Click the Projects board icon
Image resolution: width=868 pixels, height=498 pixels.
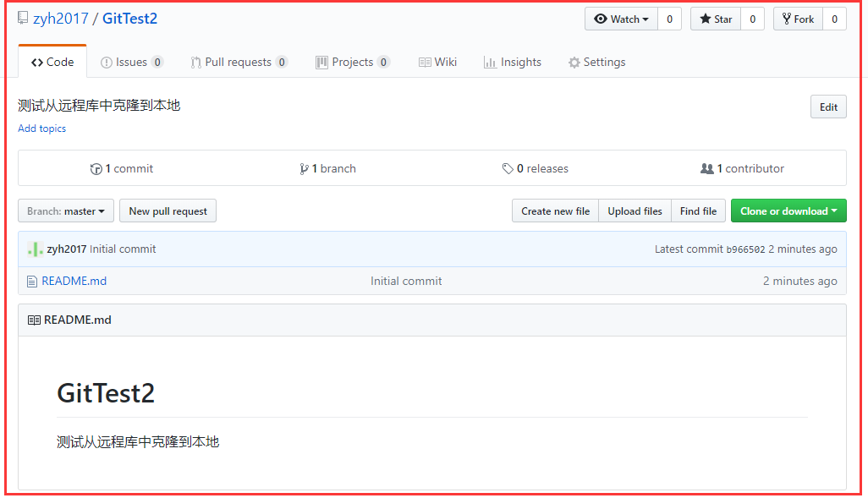321,63
